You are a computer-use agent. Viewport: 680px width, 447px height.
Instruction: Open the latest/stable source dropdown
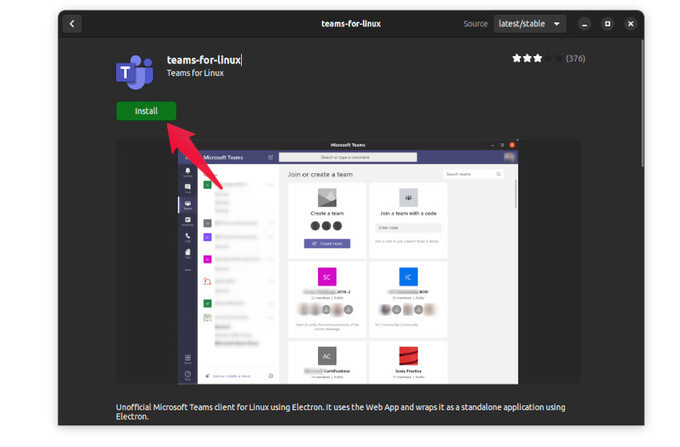(530, 23)
